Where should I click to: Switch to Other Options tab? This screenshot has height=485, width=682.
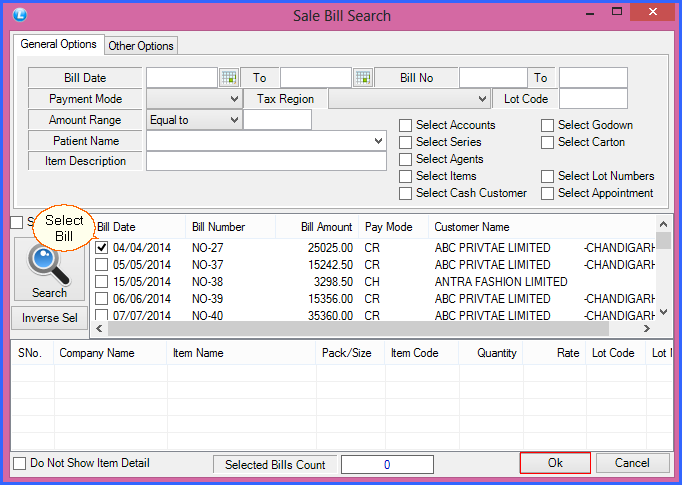pyautogui.click(x=141, y=46)
